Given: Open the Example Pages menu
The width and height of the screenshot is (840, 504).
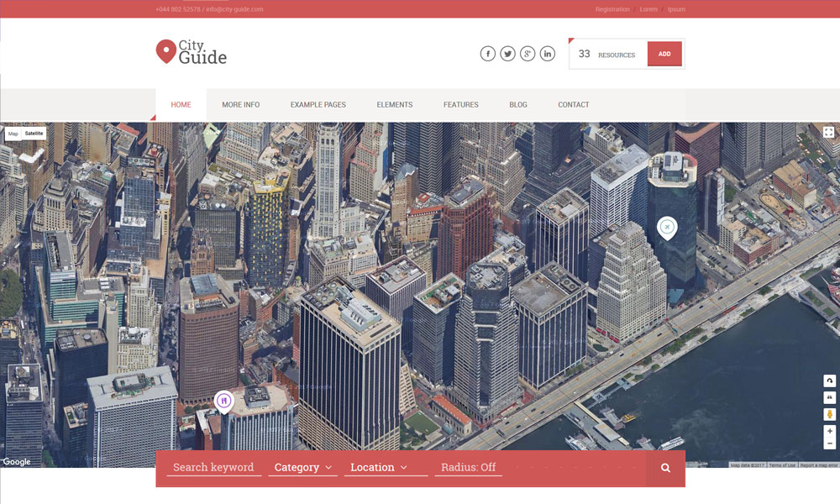Looking at the screenshot, I should tap(318, 105).
